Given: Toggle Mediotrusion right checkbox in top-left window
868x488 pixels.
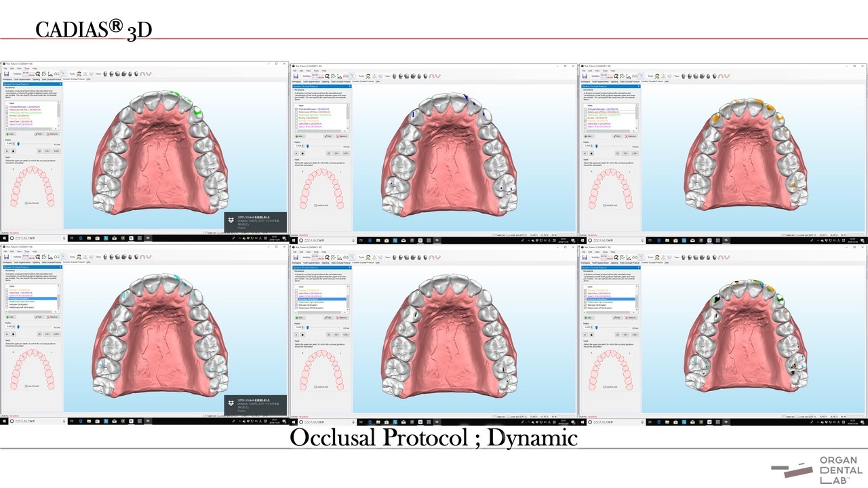Looking at the screenshot, I should 7,113.
